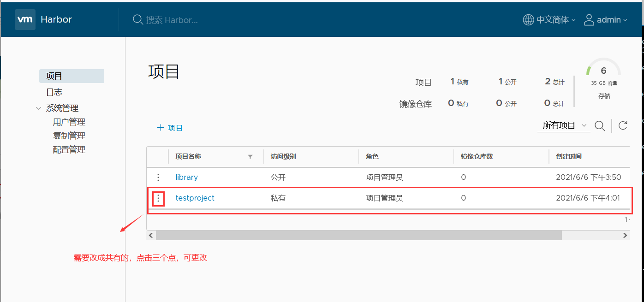Open the 所有项目 filter dropdown
This screenshot has height=302, width=644.
click(564, 125)
